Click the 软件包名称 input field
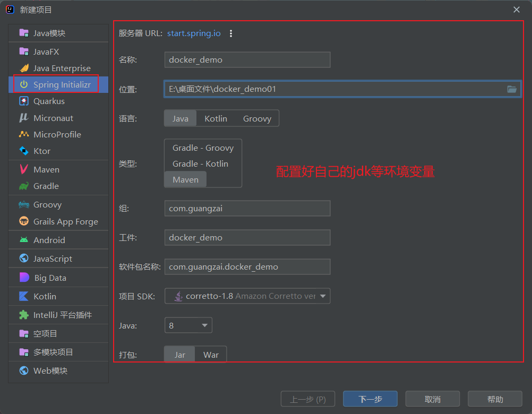 pos(247,267)
